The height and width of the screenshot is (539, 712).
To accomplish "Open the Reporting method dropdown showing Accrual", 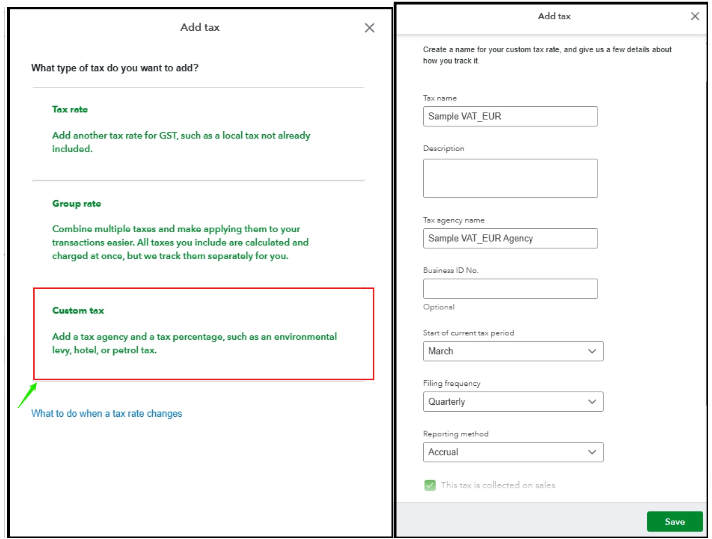I will 513,452.
